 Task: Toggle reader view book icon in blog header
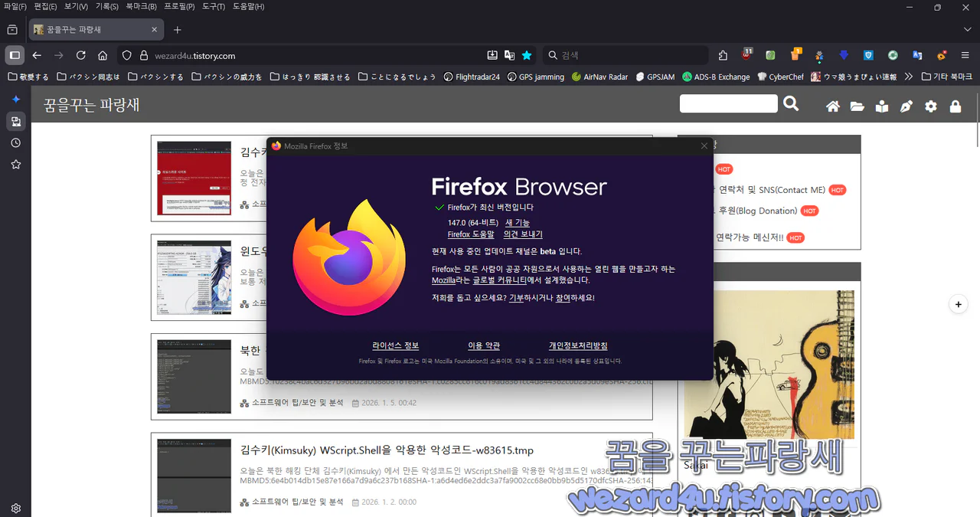[881, 106]
